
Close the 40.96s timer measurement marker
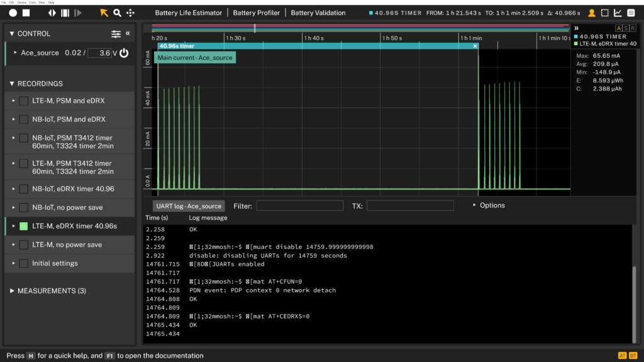click(x=475, y=46)
